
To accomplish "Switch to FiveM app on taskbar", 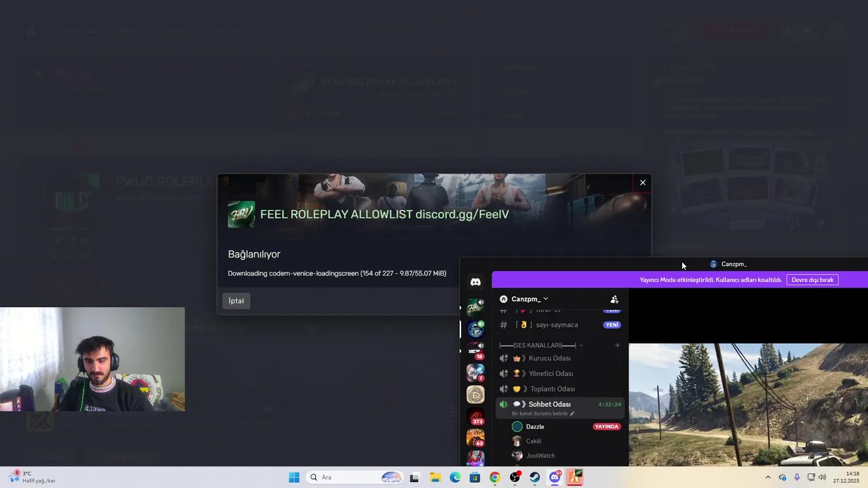I will pos(575,477).
